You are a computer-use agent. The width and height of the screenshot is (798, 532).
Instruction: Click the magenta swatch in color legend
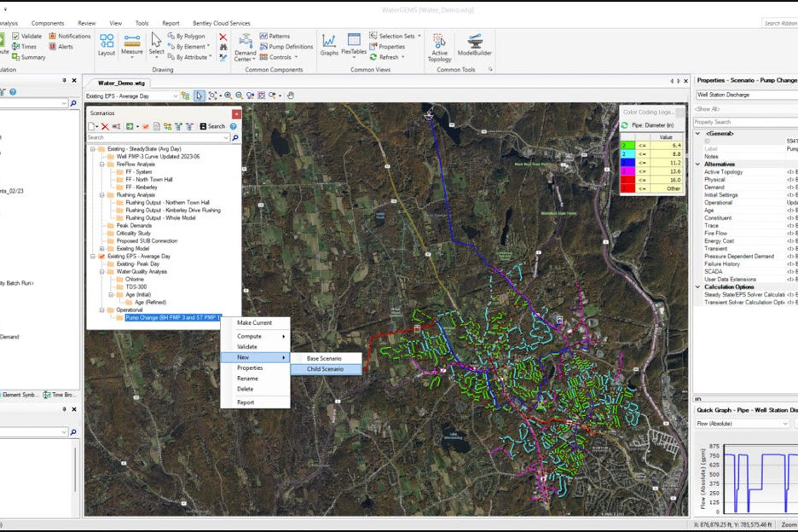click(x=628, y=171)
